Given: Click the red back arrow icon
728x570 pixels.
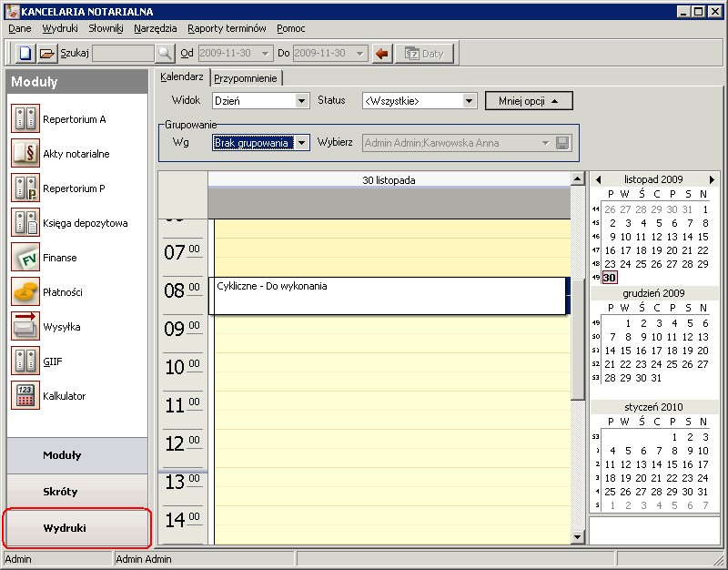Looking at the screenshot, I should (382, 53).
